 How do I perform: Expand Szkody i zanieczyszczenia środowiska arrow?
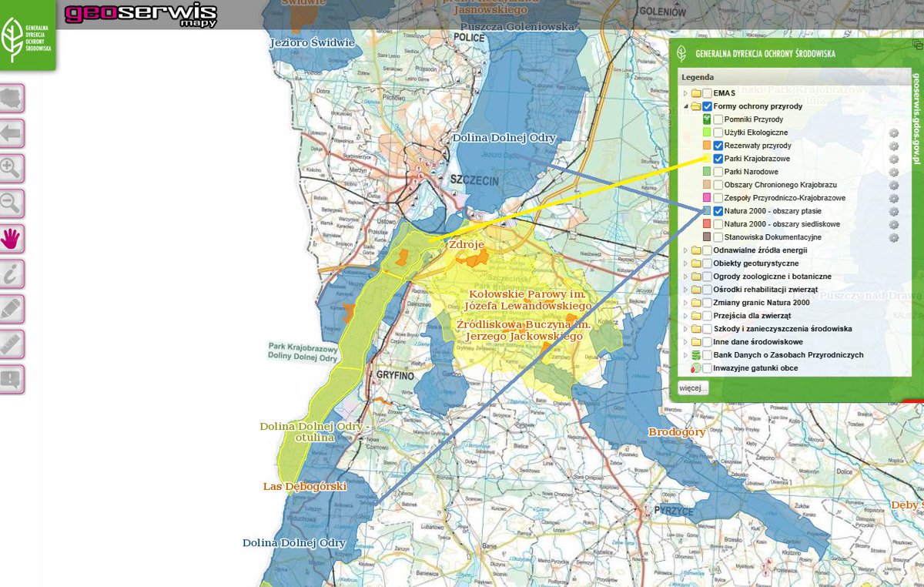[685, 329]
